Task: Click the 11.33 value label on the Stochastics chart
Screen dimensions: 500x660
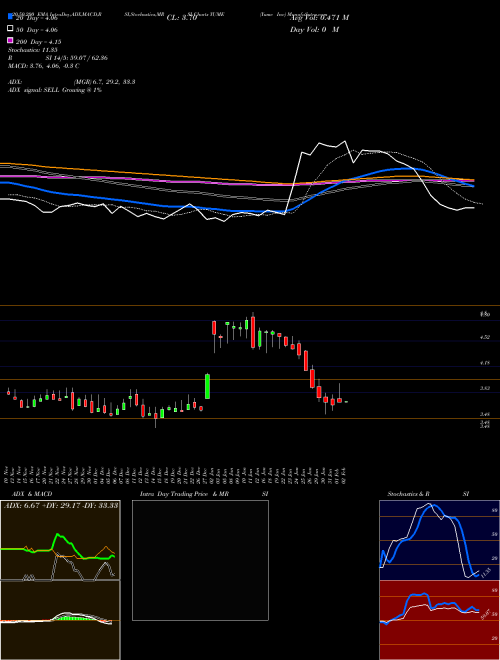Action: click(x=486, y=572)
